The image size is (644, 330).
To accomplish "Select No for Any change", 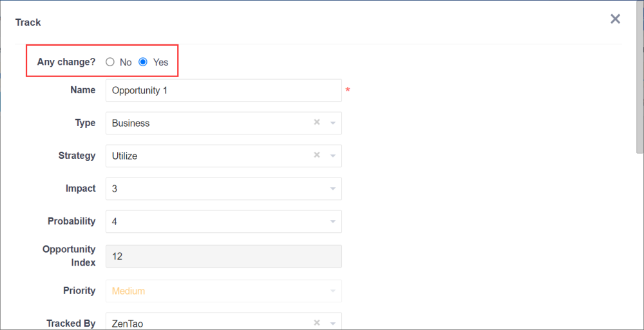I will pyautogui.click(x=110, y=62).
